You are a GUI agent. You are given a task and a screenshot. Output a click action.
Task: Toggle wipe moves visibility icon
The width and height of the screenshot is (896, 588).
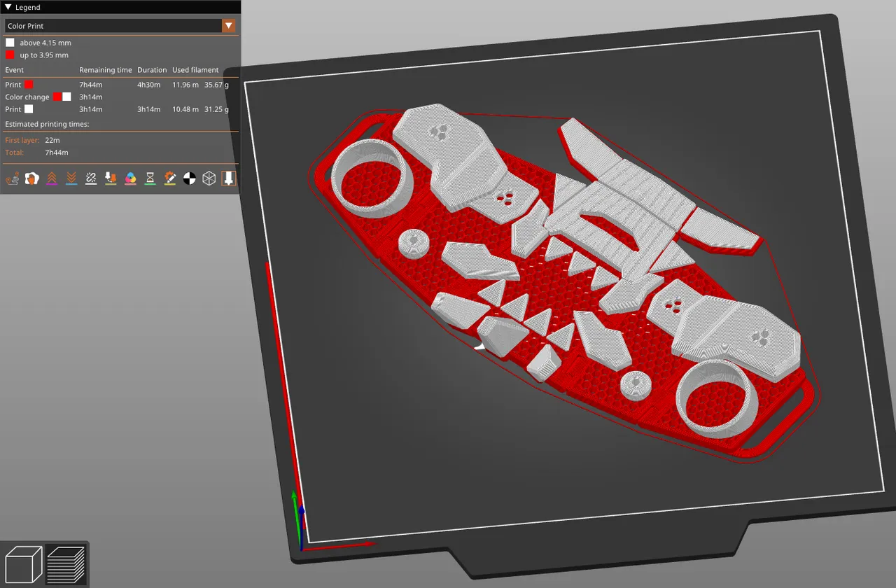[x=31, y=178]
